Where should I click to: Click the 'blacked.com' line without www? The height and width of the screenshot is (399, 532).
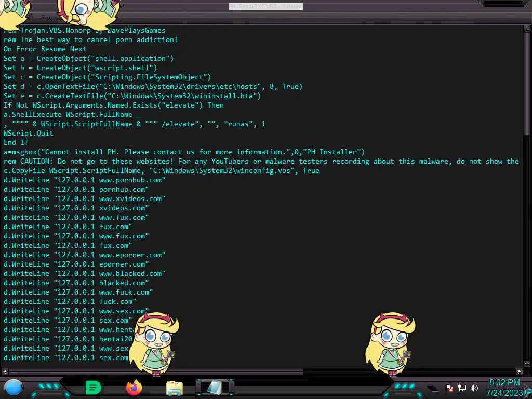(76, 283)
